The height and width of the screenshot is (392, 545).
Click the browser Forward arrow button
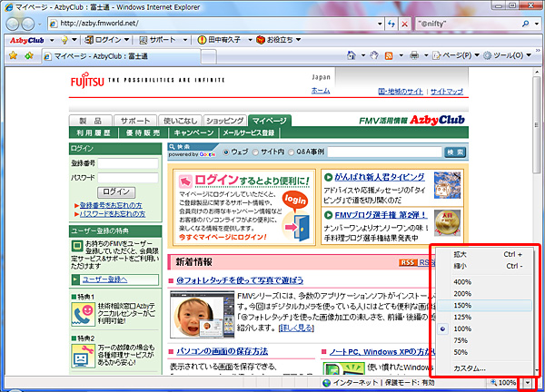coord(28,24)
